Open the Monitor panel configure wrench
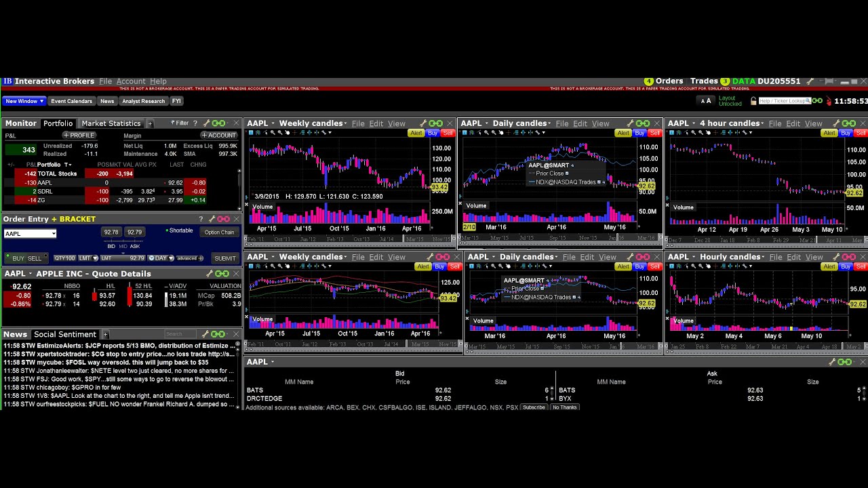Image resolution: width=868 pixels, height=488 pixels. [x=205, y=123]
